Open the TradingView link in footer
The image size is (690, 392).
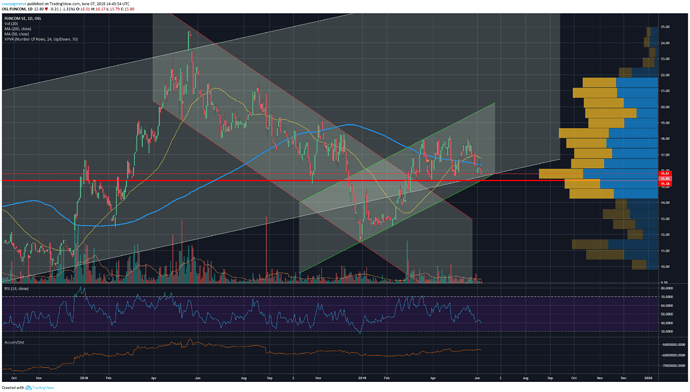pos(42,388)
